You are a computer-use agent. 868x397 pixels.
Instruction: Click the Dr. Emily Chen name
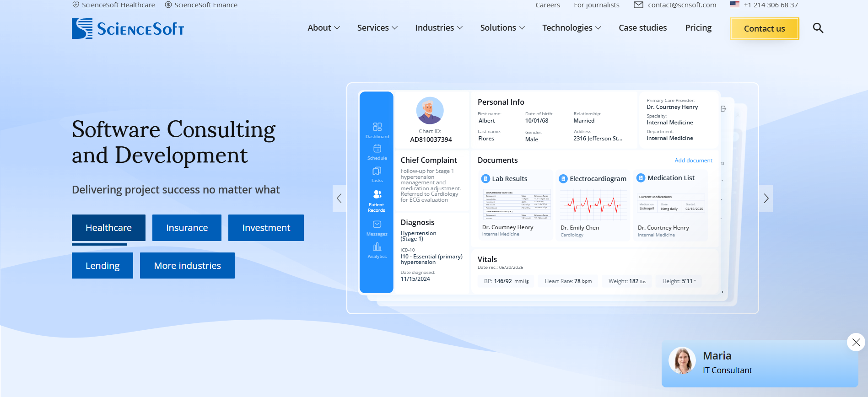click(580, 228)
